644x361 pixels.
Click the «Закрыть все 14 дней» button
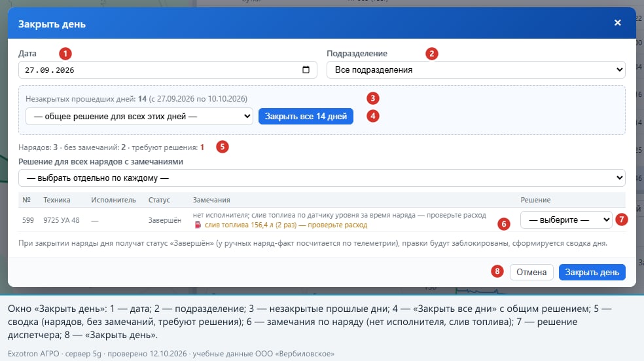(x=306, y=117)
